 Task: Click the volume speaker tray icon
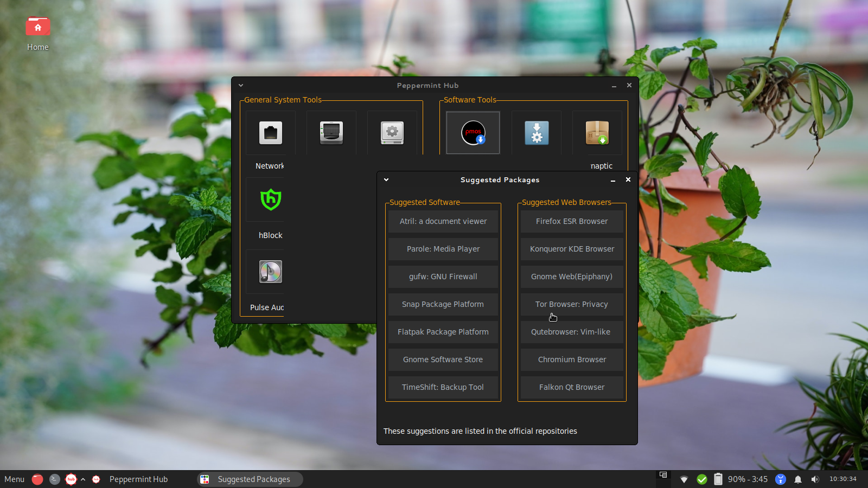(x=815, y=479)
